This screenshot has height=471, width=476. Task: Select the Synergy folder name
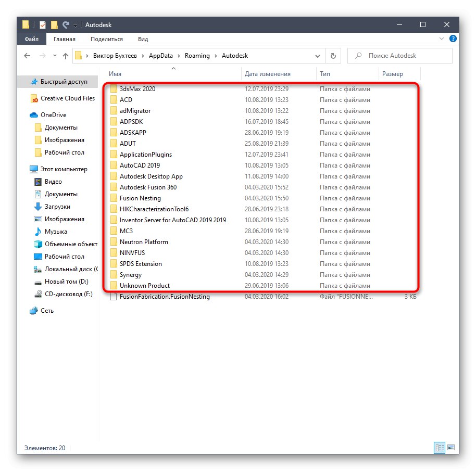tap(131, 275)
